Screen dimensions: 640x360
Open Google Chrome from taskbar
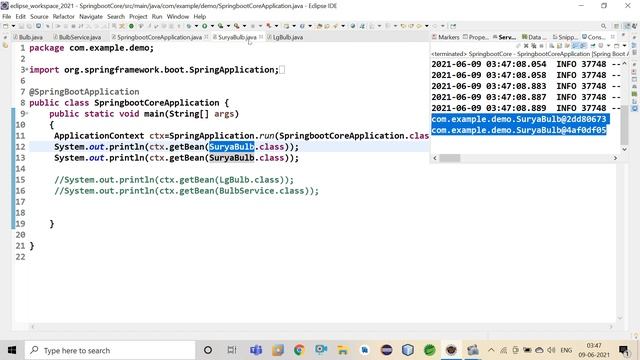(299, 350)
